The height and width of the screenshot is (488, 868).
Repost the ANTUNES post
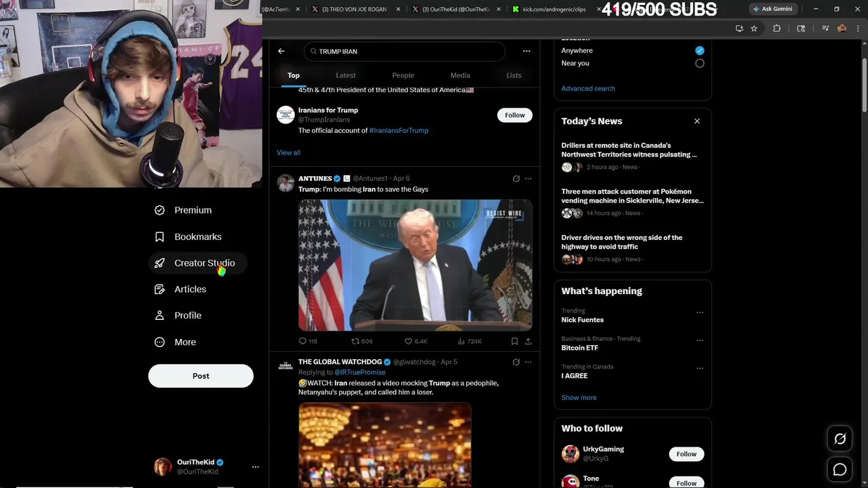pos(362,342)
